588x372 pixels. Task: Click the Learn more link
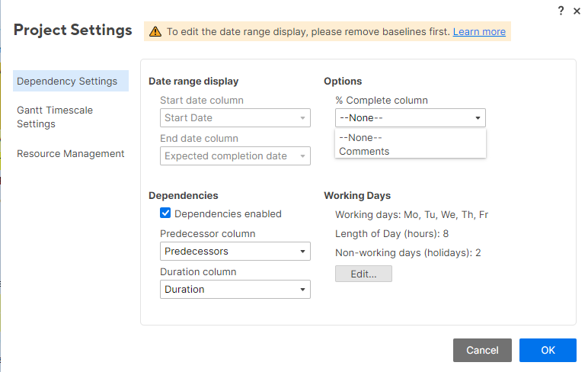point(479,32)
